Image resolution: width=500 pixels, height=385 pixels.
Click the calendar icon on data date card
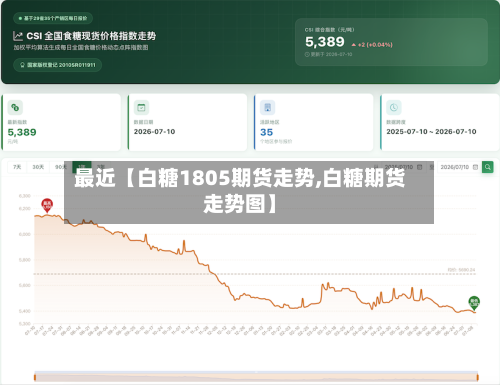pyautogui.click(x=141, y=108)
